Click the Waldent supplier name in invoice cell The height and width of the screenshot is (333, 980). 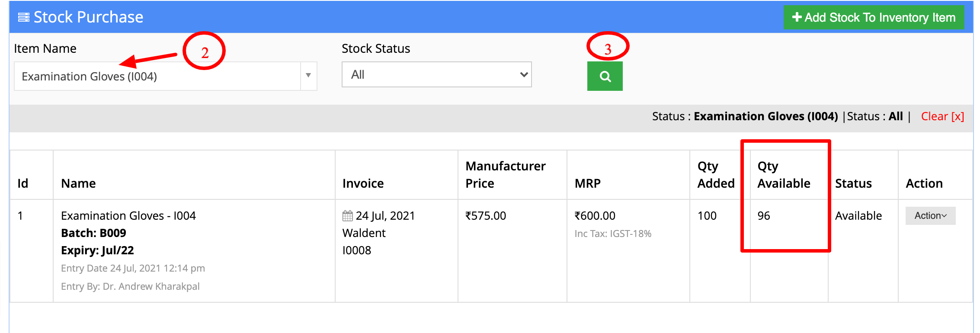point(364,233)
